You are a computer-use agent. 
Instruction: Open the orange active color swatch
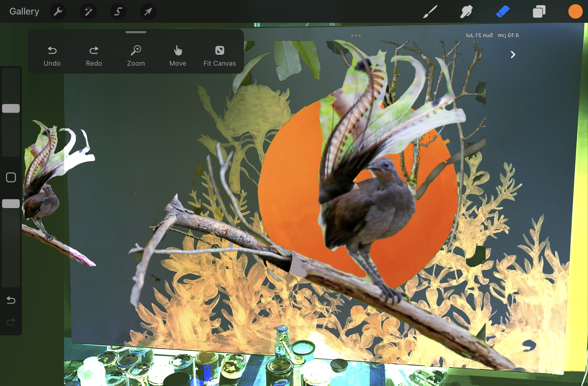click(575, 11)
